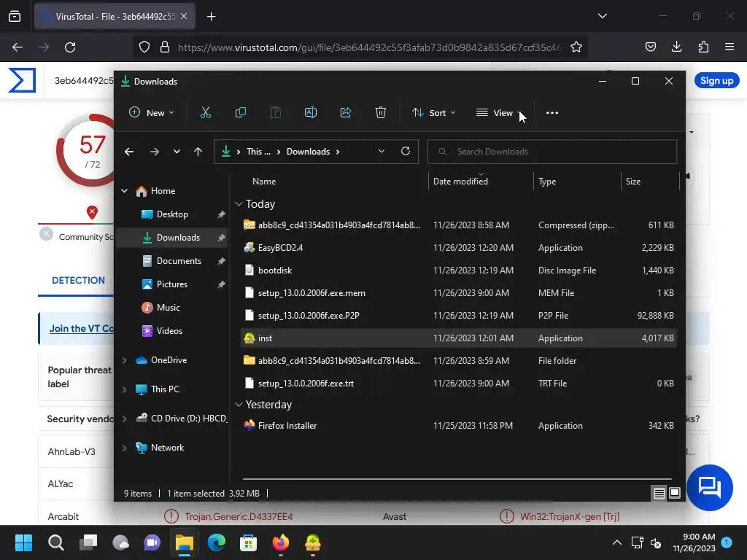The height and width of the screenshot is (560, 747).
Task: Reload the VirusTotal page
Action: (x=70, y=47)
